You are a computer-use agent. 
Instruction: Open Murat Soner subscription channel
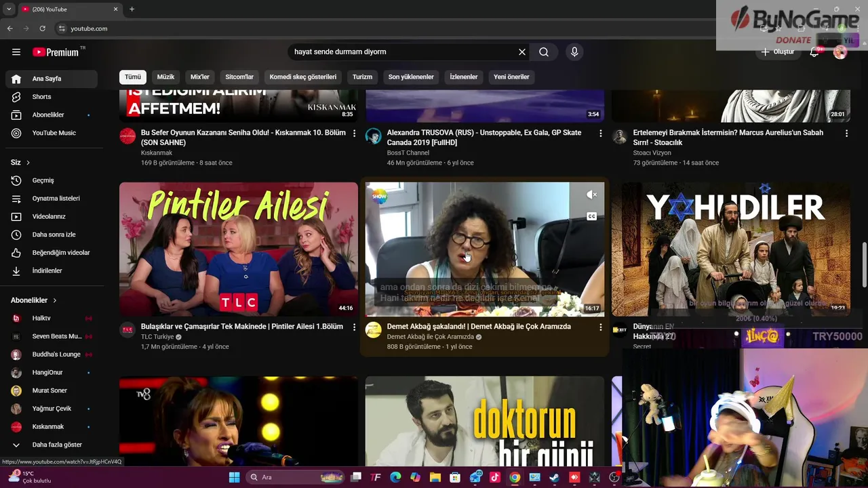point(52,390)
